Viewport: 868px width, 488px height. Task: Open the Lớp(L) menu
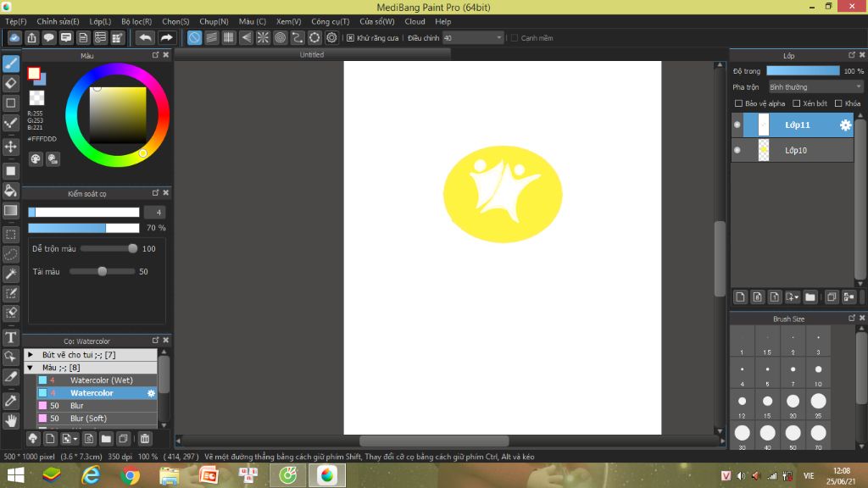click(x=100, y=21)
